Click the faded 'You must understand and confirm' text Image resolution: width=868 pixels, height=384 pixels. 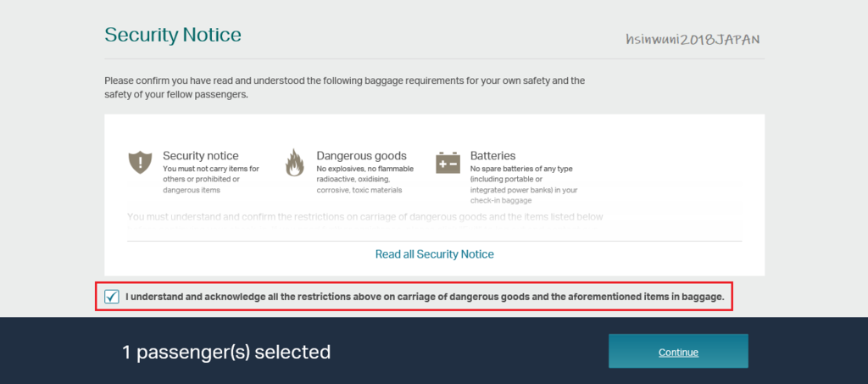coord(364,217)
